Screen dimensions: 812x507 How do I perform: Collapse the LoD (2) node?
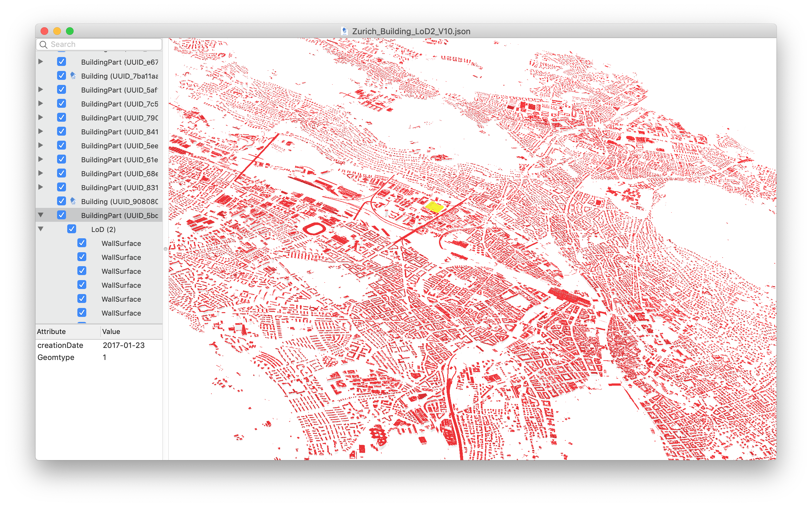tap(41, 229)
